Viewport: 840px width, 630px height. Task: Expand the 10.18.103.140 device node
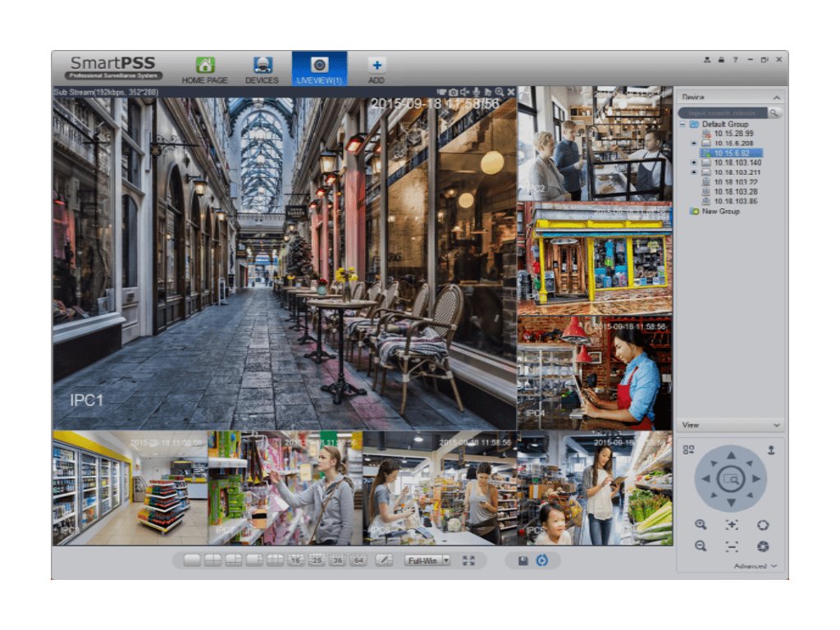(x=694, y=162)
